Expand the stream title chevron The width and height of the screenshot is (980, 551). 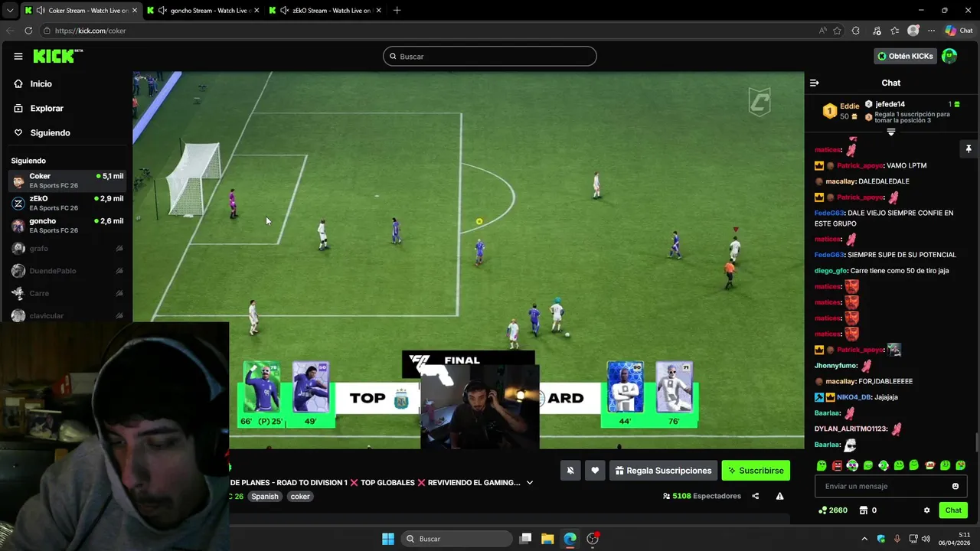(530, 483)
